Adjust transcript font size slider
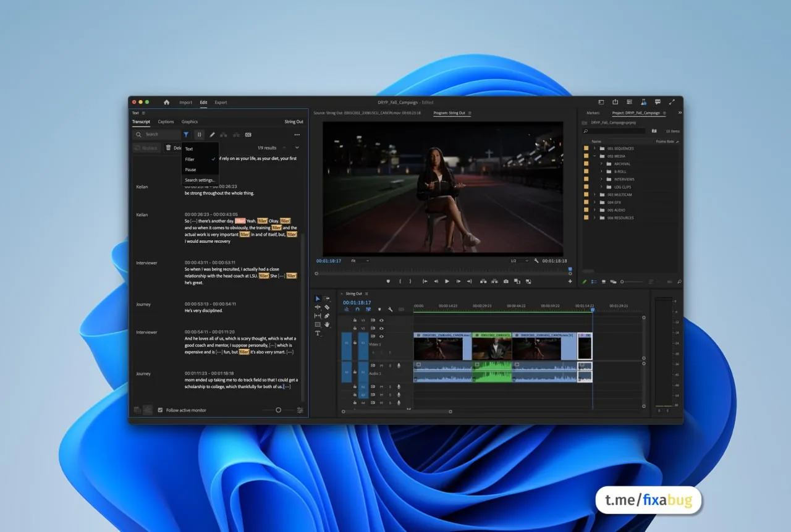 pyautogui.click(x=278, y=410)
